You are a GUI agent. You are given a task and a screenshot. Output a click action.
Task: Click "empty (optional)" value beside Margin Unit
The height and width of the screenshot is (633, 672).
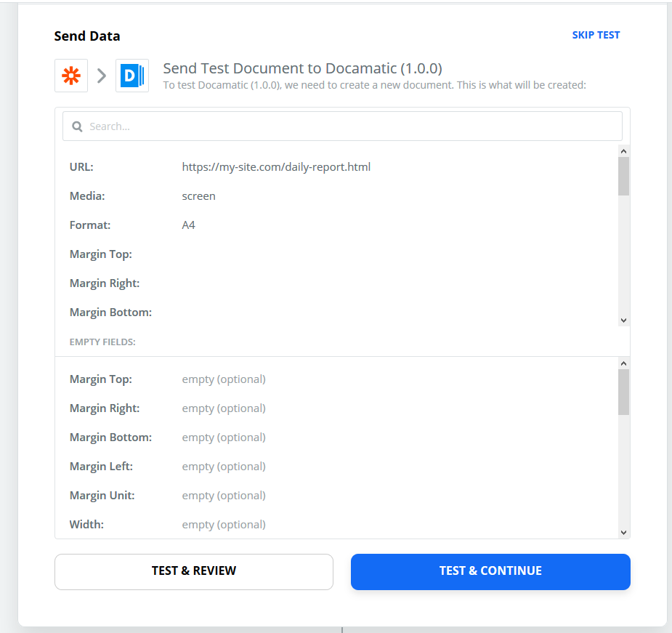(x=224, y=496)
